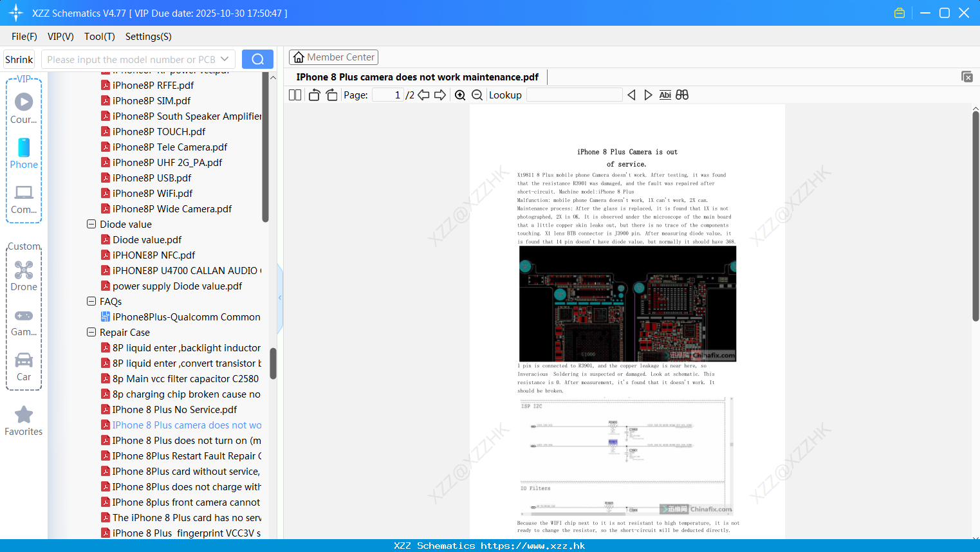Open 8p Main vcc filter capacitor file

tap(185, 379)
